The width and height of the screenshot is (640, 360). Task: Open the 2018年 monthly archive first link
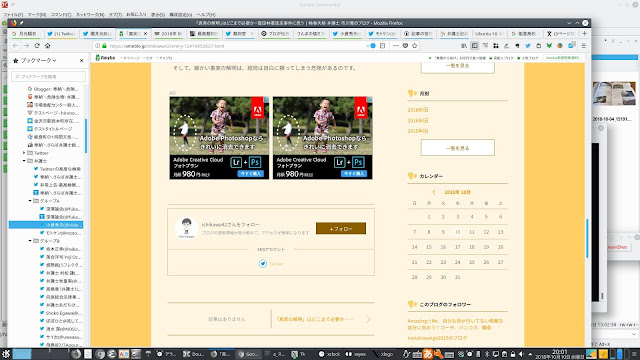point(418,110)
